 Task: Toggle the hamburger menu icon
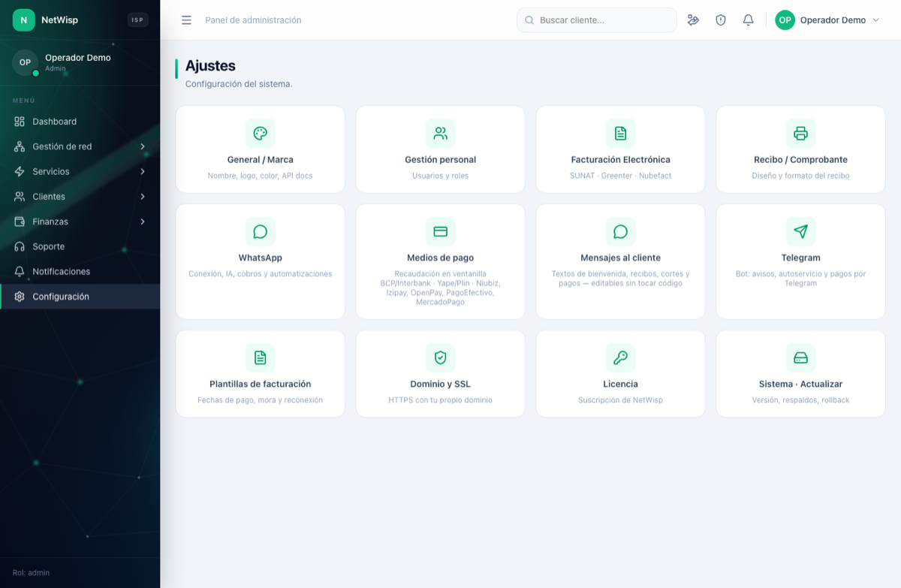[186, 20]
